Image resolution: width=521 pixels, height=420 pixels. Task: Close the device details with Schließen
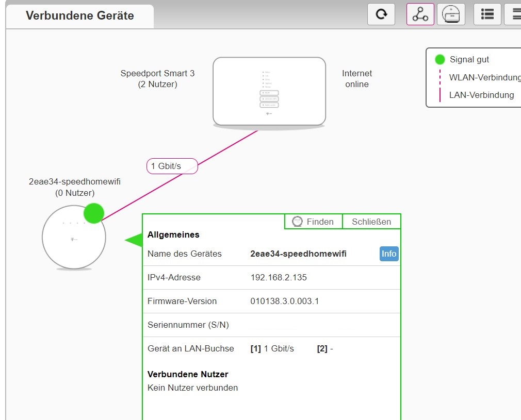[x=371, y=222]
